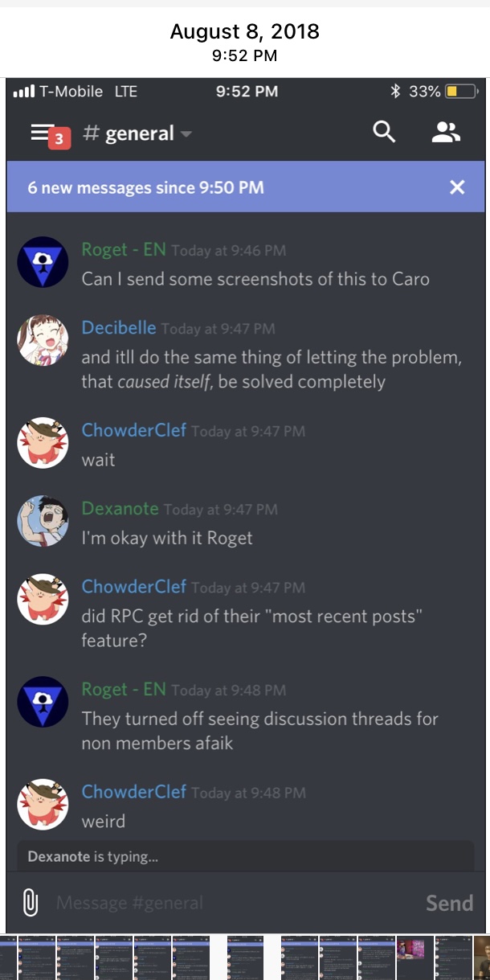Select the first thumbnail in the photo strip
Screen dimensions: 490x980
[x=8, y=957]
